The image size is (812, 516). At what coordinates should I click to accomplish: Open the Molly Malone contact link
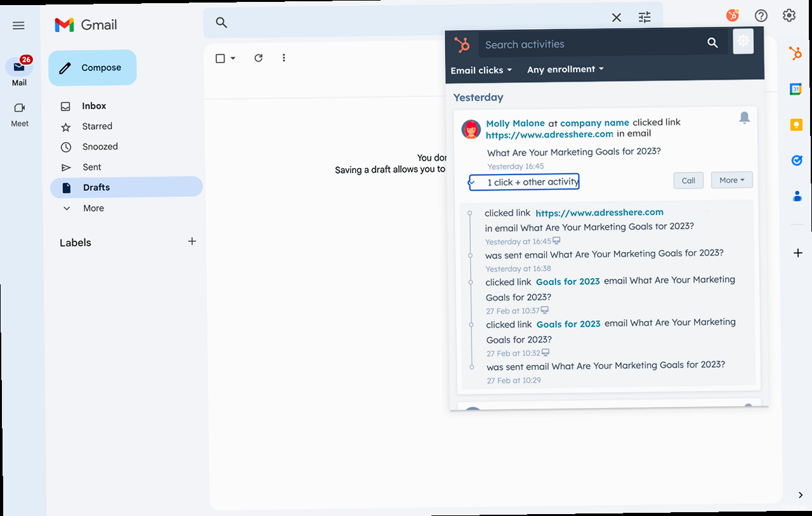tap(515, 123)
